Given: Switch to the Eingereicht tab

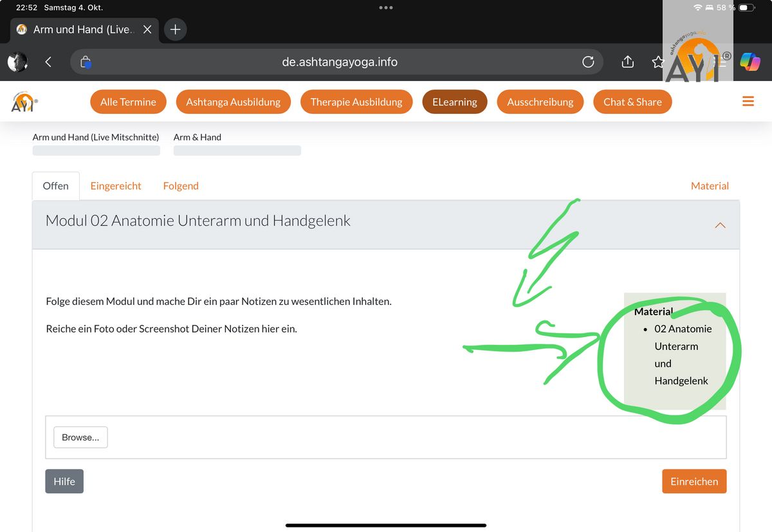Looking at the screenshot, I should (116, 186).
